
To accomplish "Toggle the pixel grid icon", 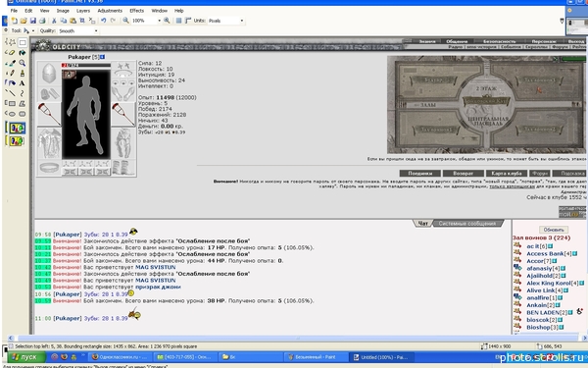I will pos(179,21).
